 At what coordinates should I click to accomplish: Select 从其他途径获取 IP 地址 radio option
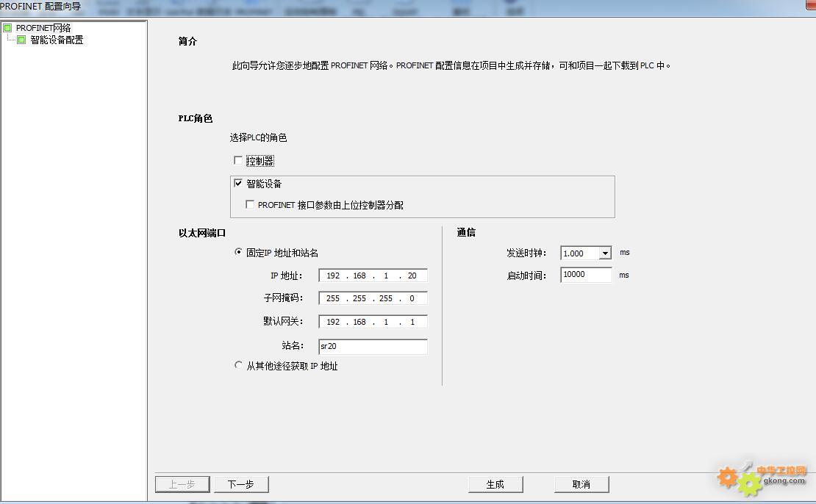tap(238, 365)
